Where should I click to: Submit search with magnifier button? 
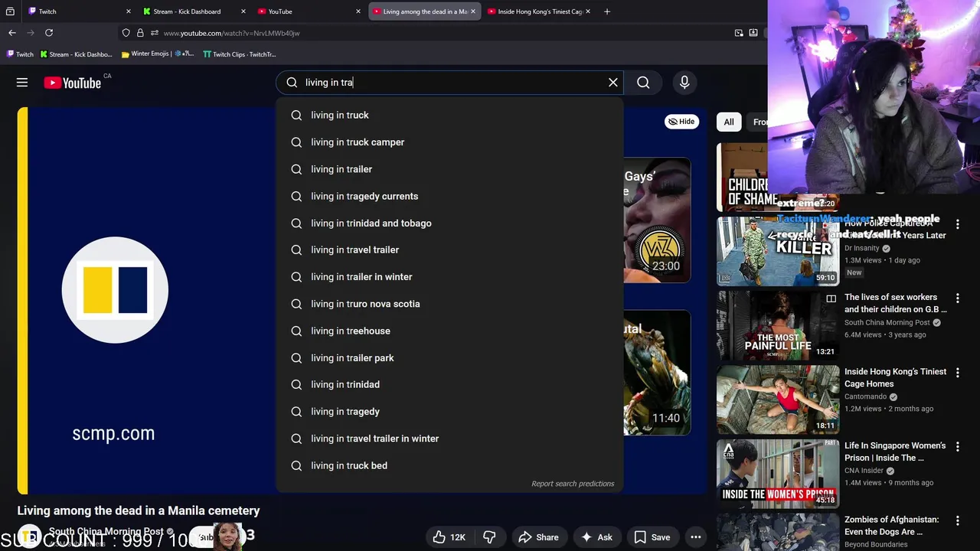coord(643,83)
